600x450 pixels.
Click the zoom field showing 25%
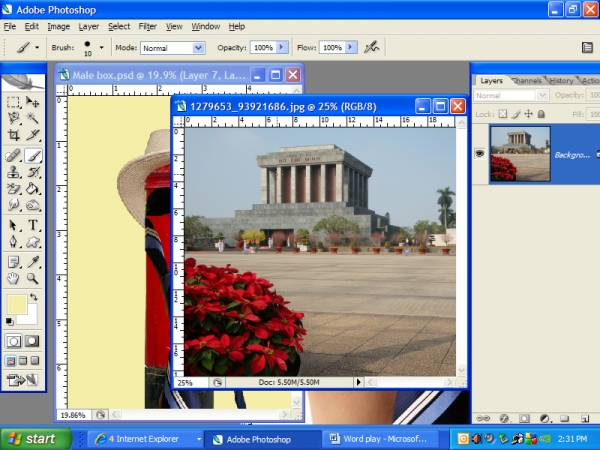click(x=191, y=382)
